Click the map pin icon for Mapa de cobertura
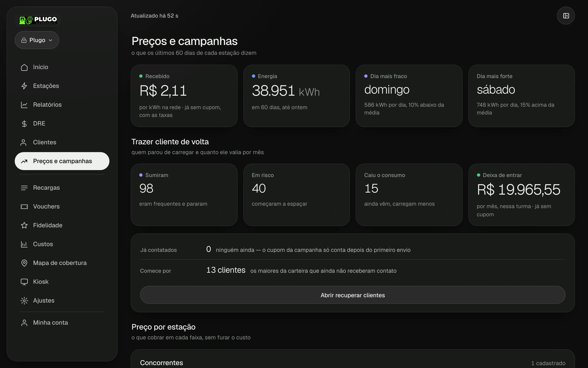 coord(24,263)
